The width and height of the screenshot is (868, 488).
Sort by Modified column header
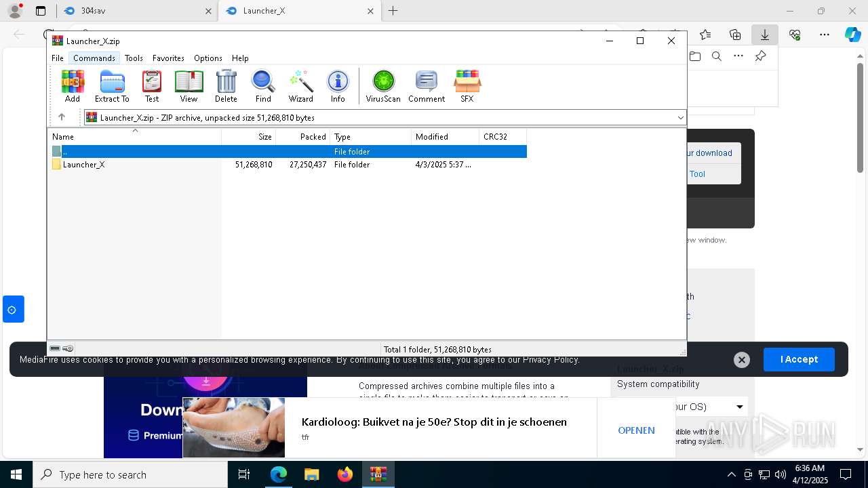446,137
